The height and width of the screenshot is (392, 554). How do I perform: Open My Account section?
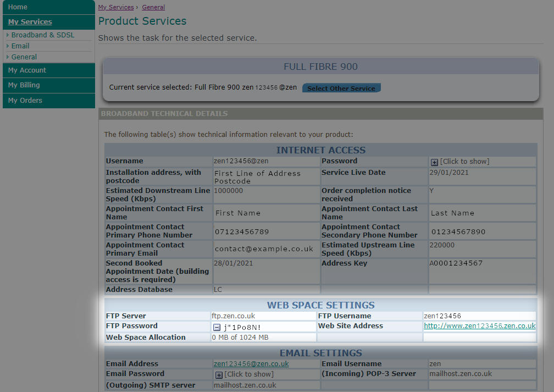(x=49, y=70)
